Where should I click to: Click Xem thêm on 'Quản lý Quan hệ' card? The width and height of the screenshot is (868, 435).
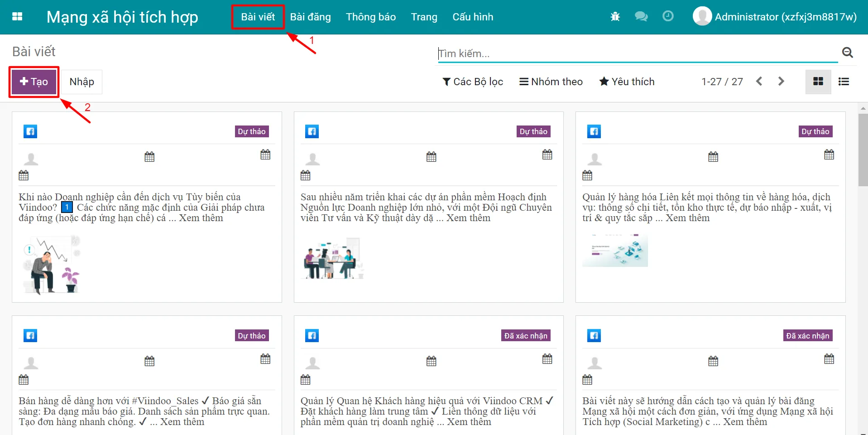(x=469, y=422)
